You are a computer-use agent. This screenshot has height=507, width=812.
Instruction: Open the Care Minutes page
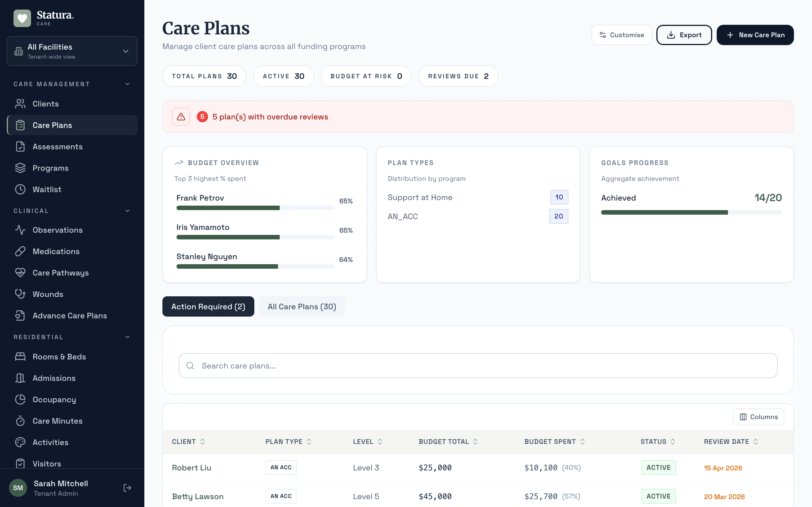pyautogui.click(x=57, y=421)
